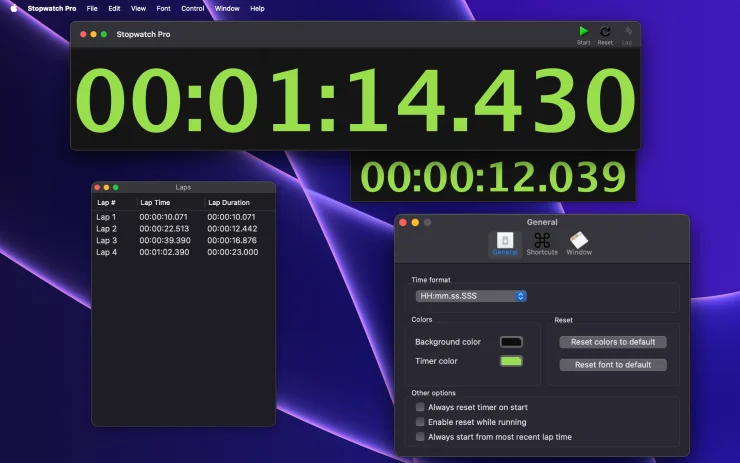Open the Window menu in menu bar

(227, 8)
